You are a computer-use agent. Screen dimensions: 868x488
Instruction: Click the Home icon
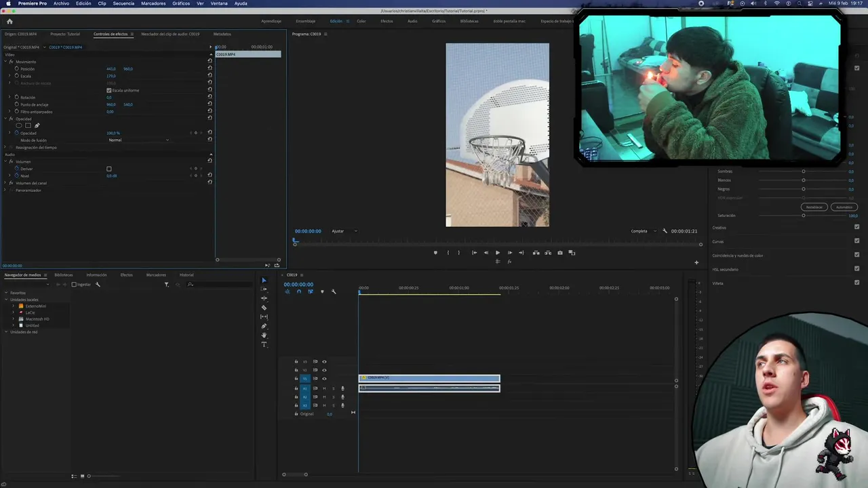[x=9, y=21]
